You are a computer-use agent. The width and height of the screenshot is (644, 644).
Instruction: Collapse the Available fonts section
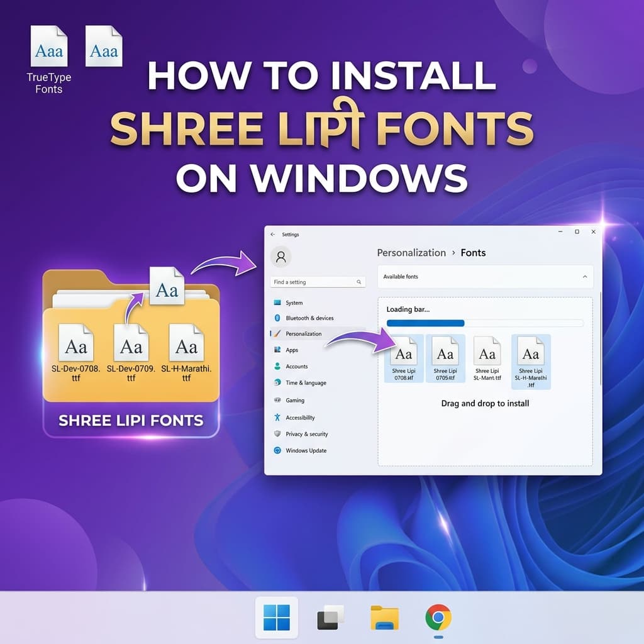coord(585,277)
